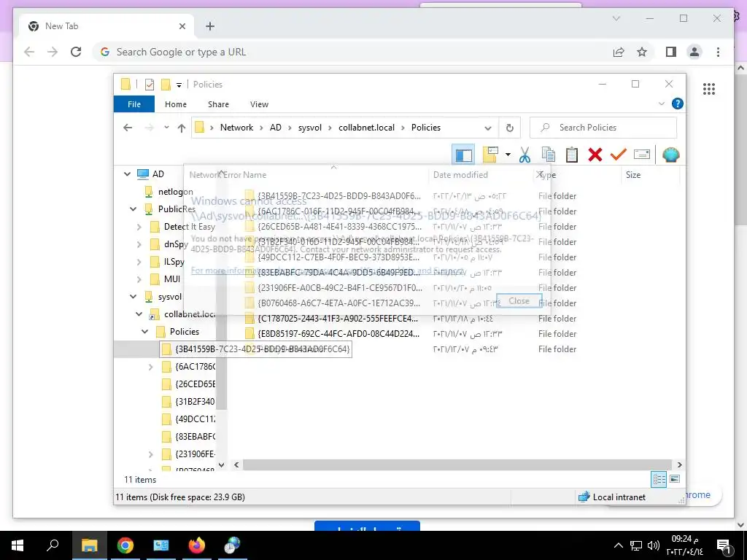Image resolution: width=747 pixels, height=560 pixels.
Task: Select the Policies folder in the tree
Action: 184,332
